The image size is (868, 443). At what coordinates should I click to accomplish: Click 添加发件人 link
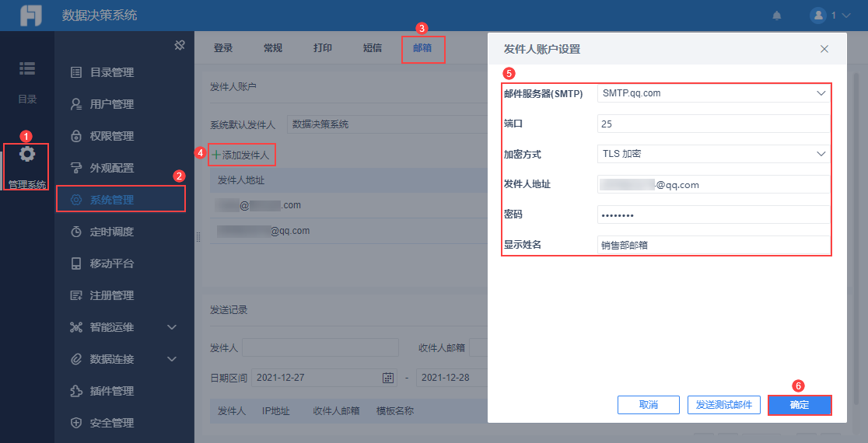241,155
